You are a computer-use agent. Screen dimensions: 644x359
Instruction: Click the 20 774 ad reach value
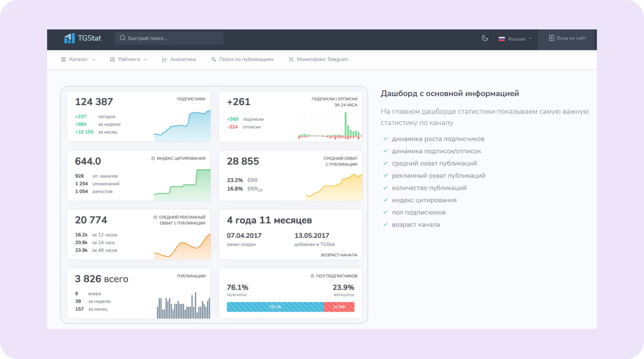tap(91, 220)
